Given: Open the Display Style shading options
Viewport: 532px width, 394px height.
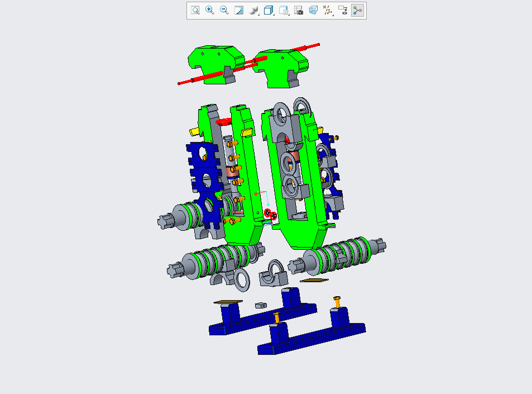Looking at the screenshot, I should pos(254,11).
